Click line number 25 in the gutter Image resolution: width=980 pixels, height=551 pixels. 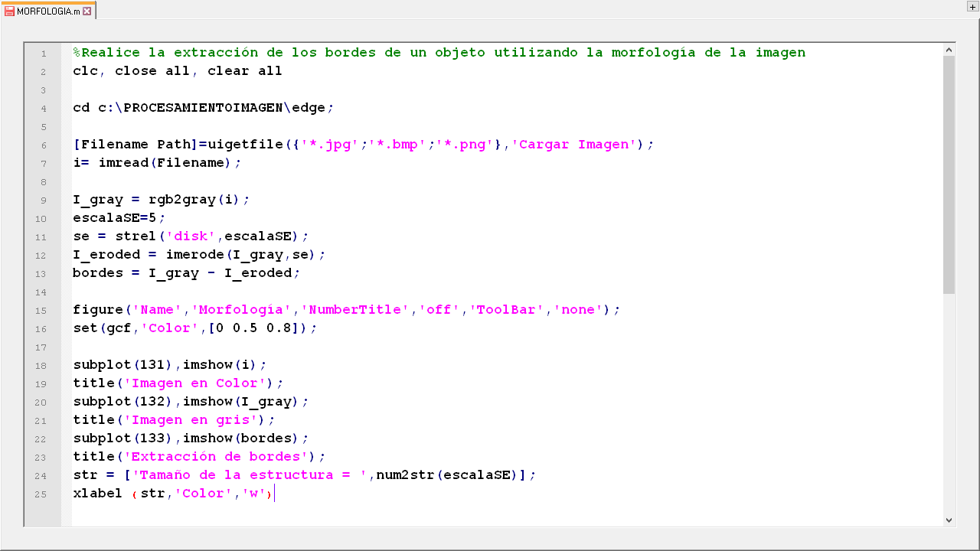coord(42,494)
